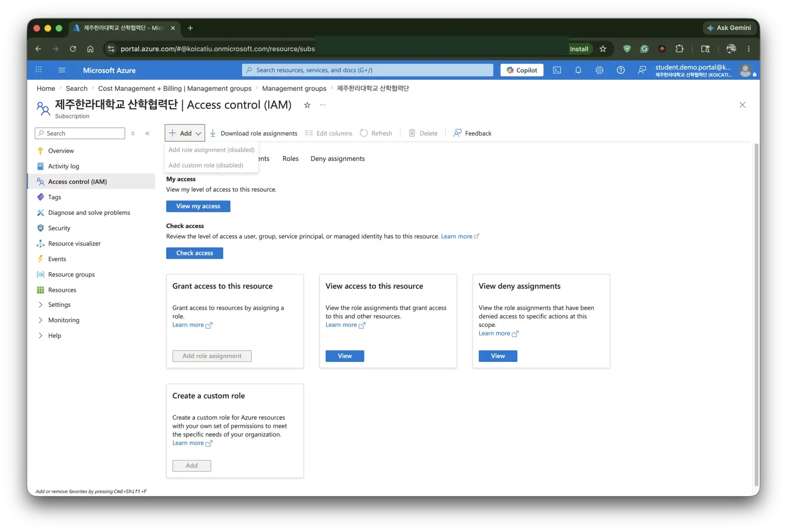Open Feedback from the toolbar
Viewport: 787px width, 532px height.
[x=472, y=133]
